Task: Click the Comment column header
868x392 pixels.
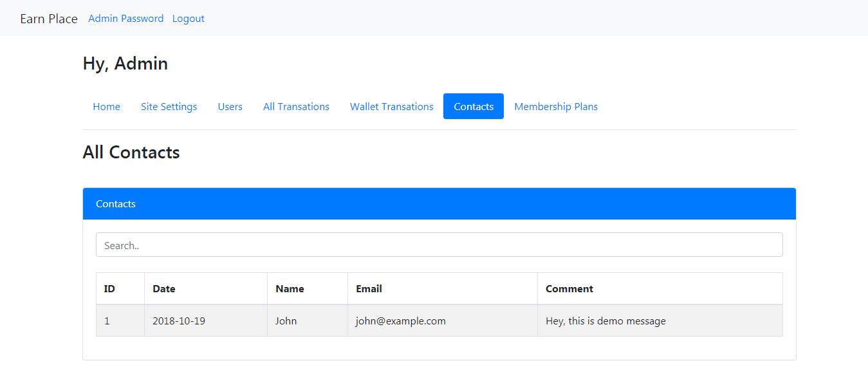Action: [x=660, y=288]
